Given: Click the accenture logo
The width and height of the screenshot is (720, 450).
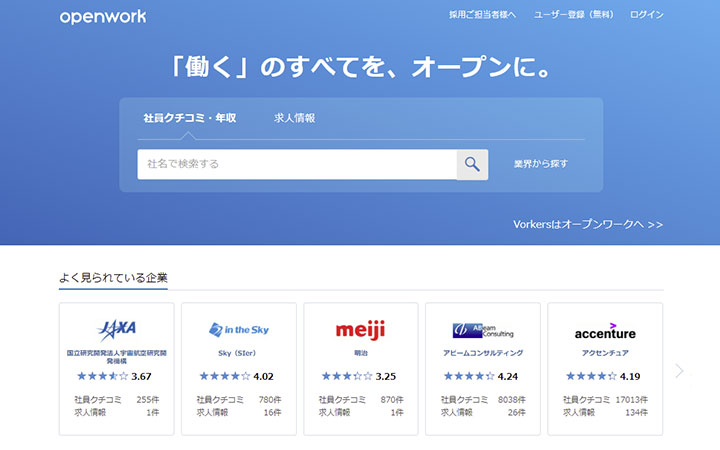Looking at the screenshot, I should [604, 332].
